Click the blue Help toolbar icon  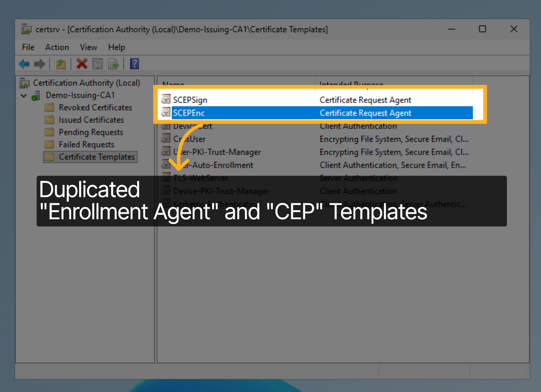[x=134, y=64]
